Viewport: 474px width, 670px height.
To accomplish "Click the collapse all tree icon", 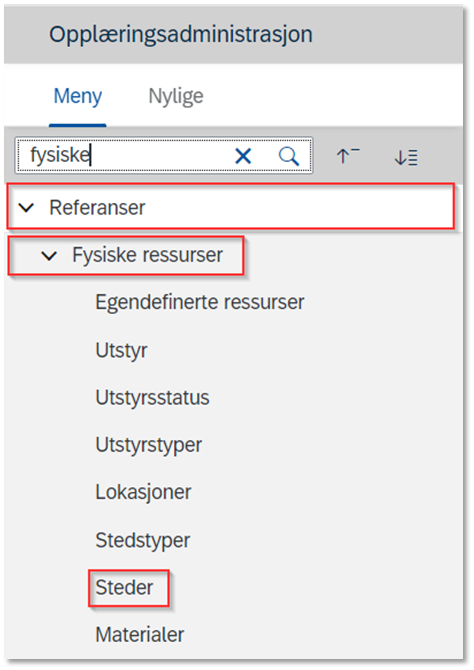I will pos(347,156).
